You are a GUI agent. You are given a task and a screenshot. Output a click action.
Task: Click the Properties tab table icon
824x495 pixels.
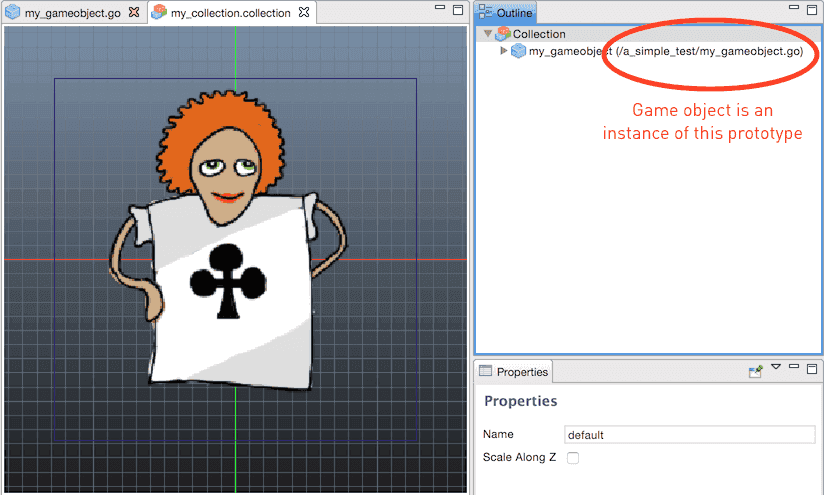(x=486, y=371)
